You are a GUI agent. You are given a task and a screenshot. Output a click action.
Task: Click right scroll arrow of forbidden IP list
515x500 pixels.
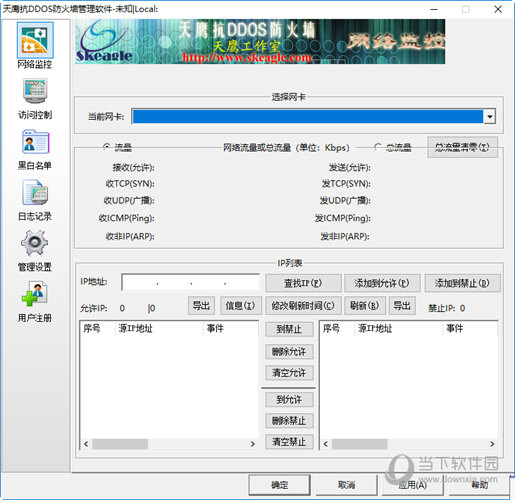(x=492, y=444)
